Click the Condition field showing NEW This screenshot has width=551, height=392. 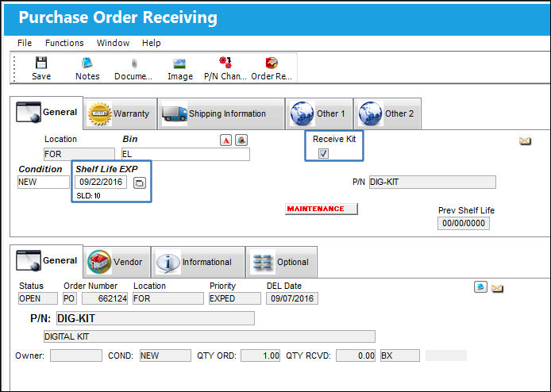pos(44,182)
